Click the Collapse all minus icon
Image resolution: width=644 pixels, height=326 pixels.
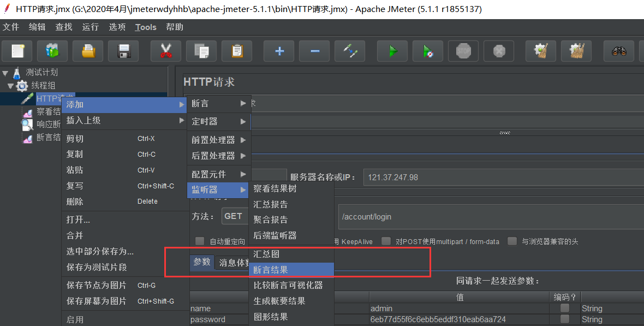[x=314, y=51]
